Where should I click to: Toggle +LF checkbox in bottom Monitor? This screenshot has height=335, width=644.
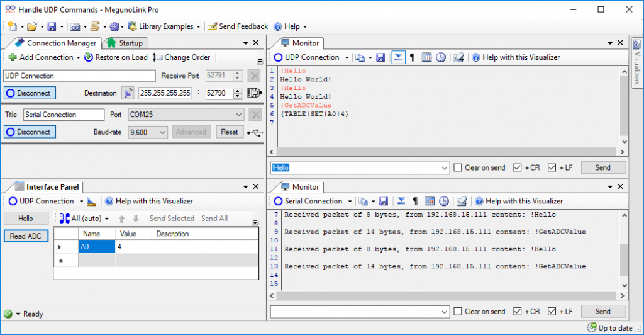click(x=552, y=312)
